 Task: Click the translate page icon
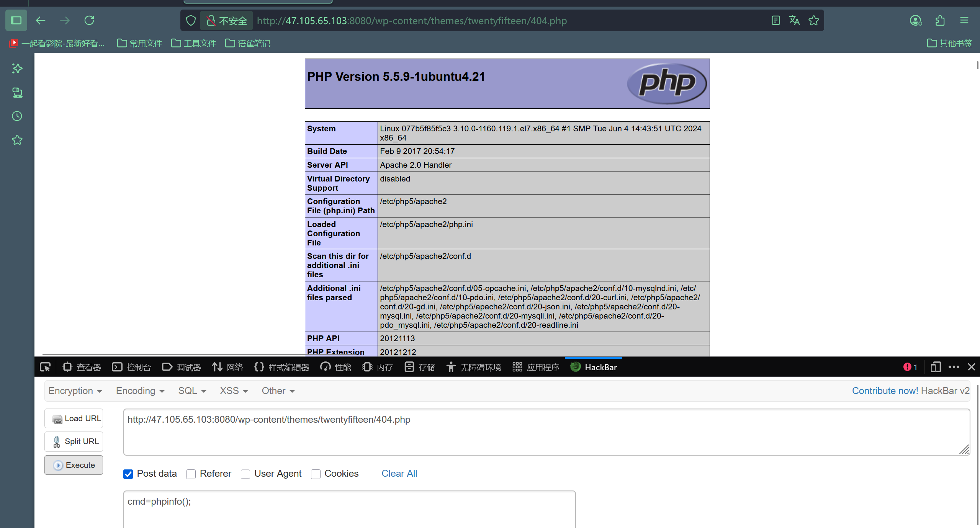tap(795, 21)
